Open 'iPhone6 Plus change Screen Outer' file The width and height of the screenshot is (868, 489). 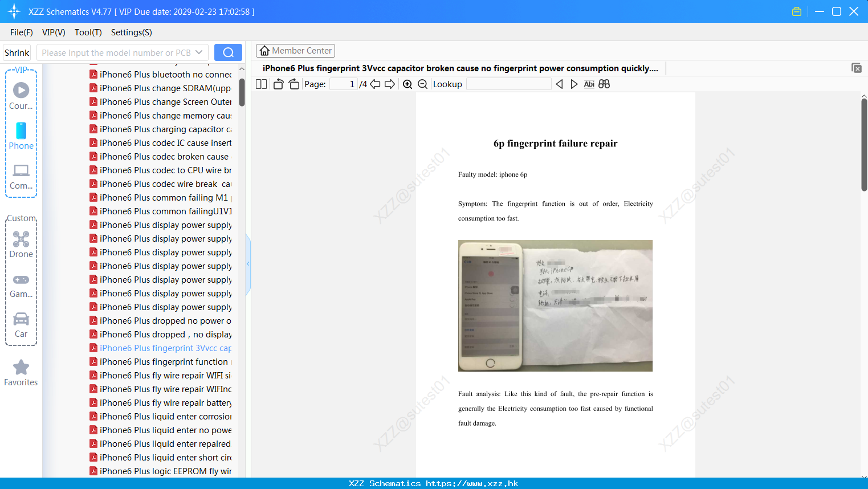(x=160, y=102)
